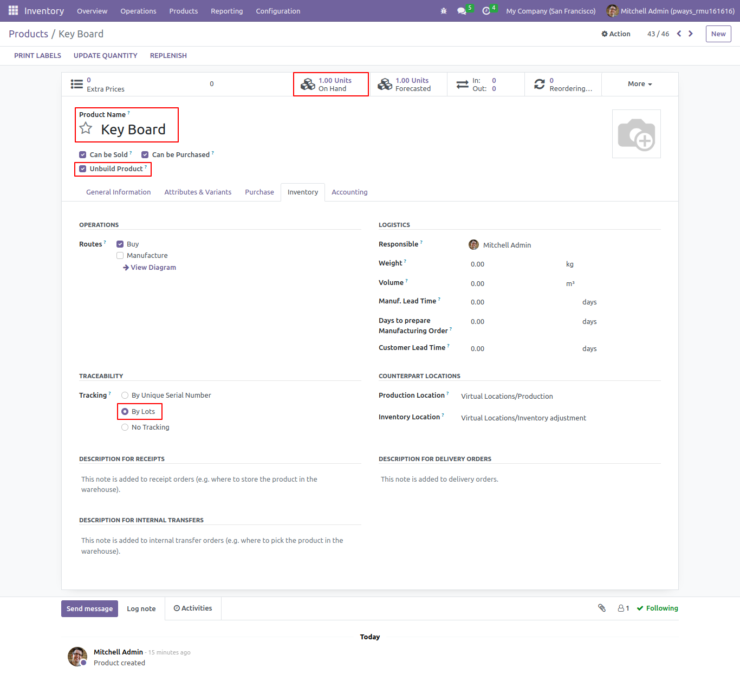Click the Send message button
The image size is (740, 700).
89,608
